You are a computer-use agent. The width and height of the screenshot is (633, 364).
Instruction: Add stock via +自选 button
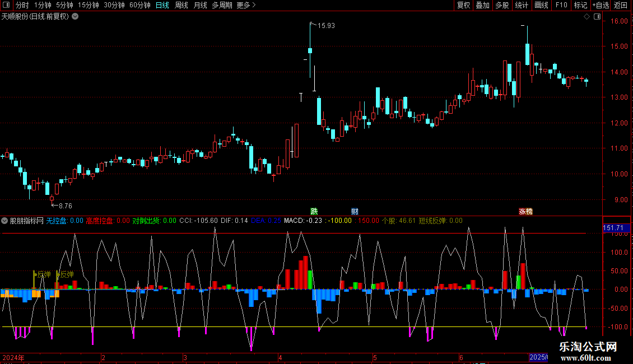click(600, 5)
